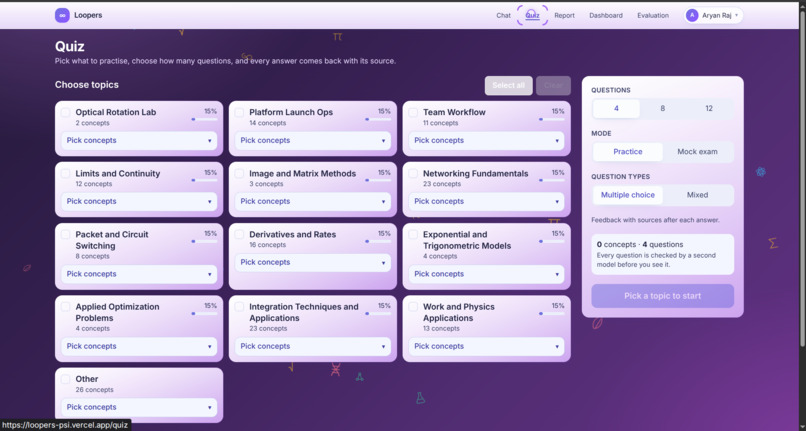Viewport: 806px width, 431px height.
Task: Check the Platform Launch Ops topic checkbox
Action: point(240,112)
